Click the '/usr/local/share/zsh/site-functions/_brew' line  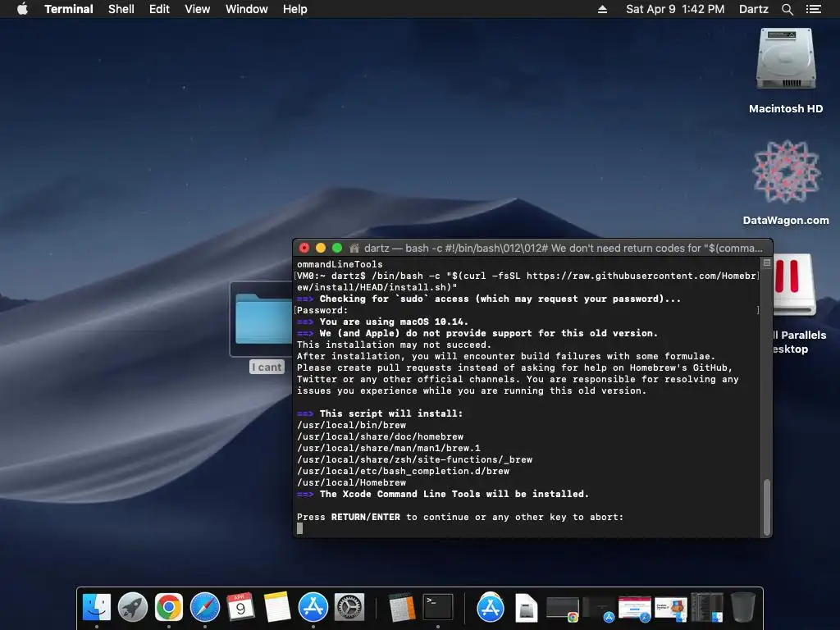[x=414, y=459]
